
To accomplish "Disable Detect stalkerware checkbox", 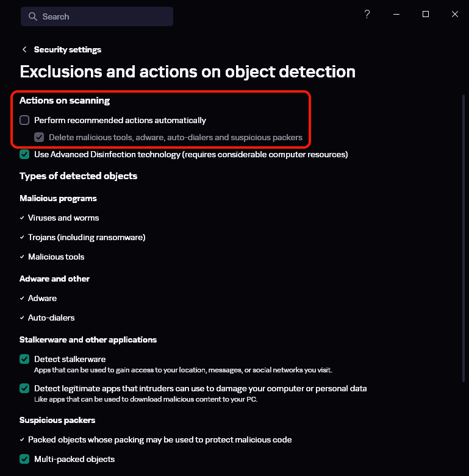I will click(24, 359).
